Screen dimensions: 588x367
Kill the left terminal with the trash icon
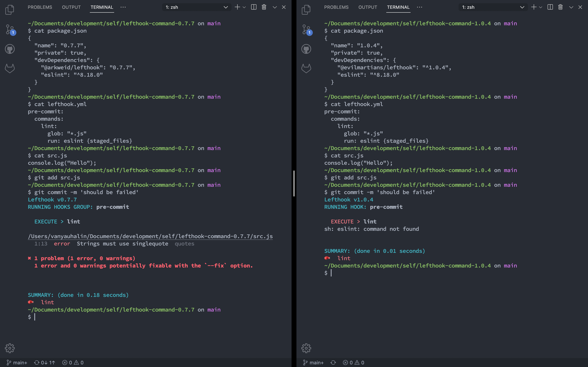[264, 7]
